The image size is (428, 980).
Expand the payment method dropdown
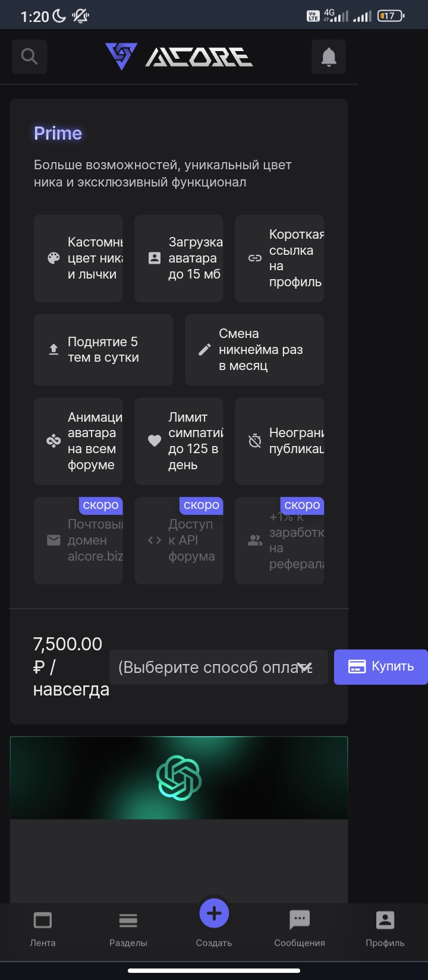pos(218,667)
